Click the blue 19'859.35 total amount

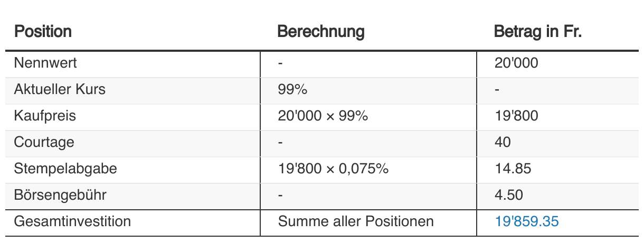point(526,221)
